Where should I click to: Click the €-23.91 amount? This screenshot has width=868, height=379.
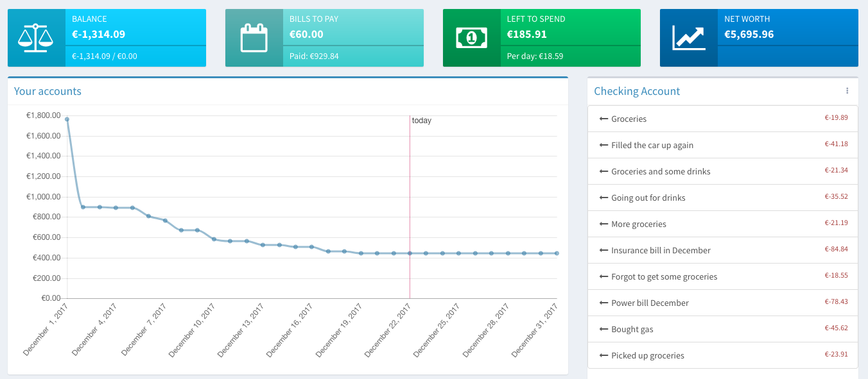tap(836, 354)
